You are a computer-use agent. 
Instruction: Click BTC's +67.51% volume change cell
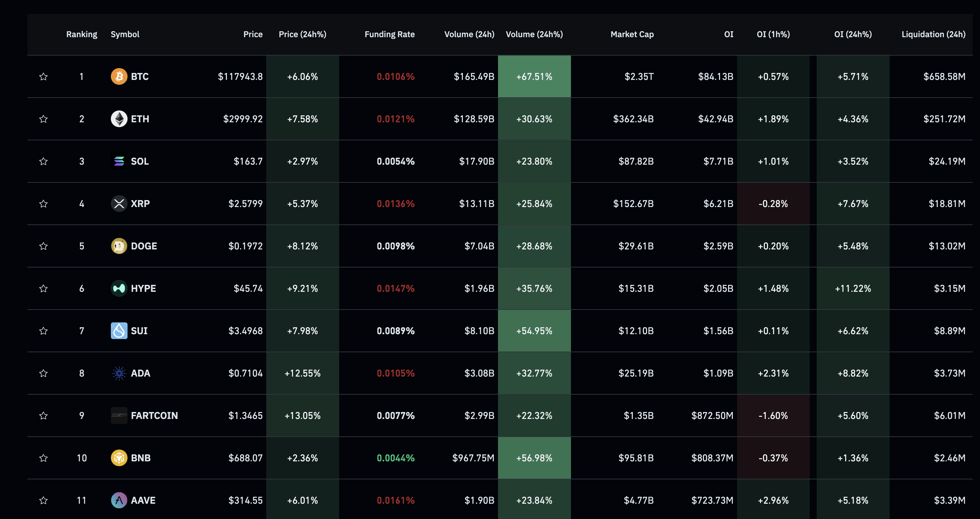pyautogui.click(x=534, y=76)
